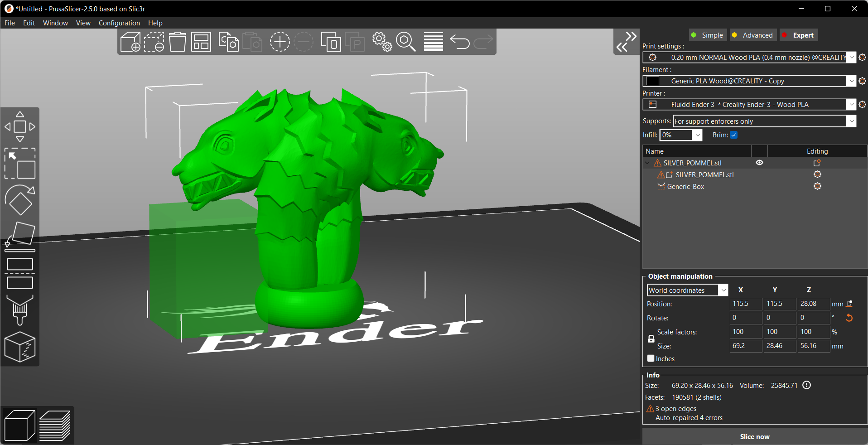Toggle visibility eye of SILVER_POMMEL.stl
This screenshot has height=445, width=868.
pos(760,163)
